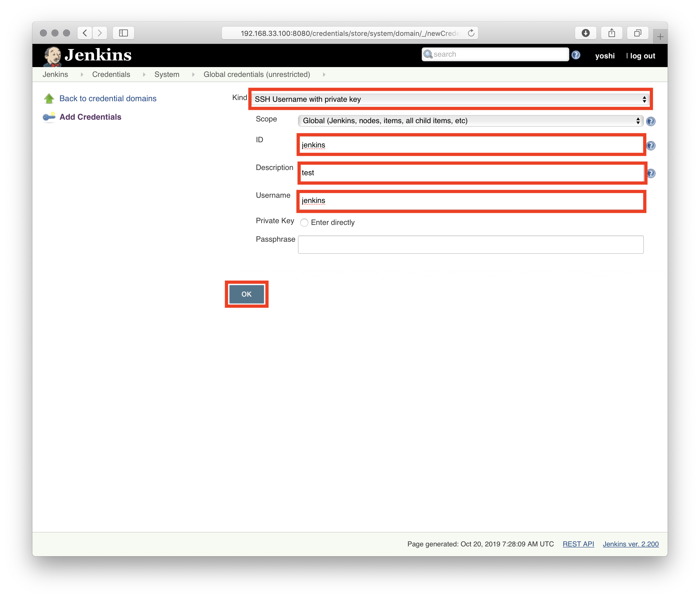Open the Kind dropdown
Image resolution: width=700 pixels, height=599 pixels.
pyautogui.click(x=450, y=99)
